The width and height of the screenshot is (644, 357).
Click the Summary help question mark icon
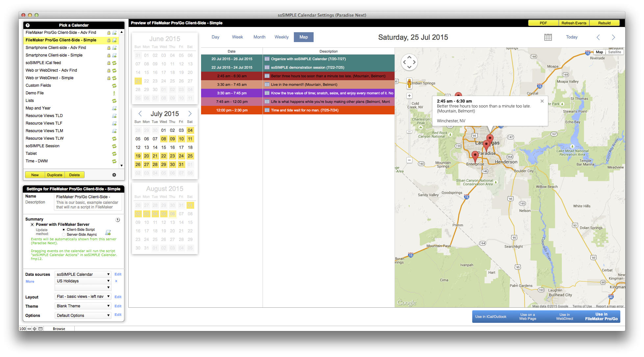117,220
